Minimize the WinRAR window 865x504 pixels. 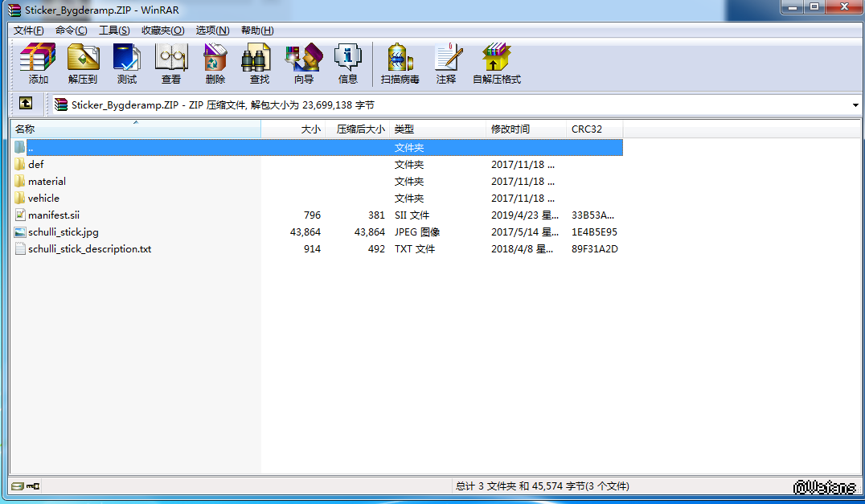pos(793,7)
